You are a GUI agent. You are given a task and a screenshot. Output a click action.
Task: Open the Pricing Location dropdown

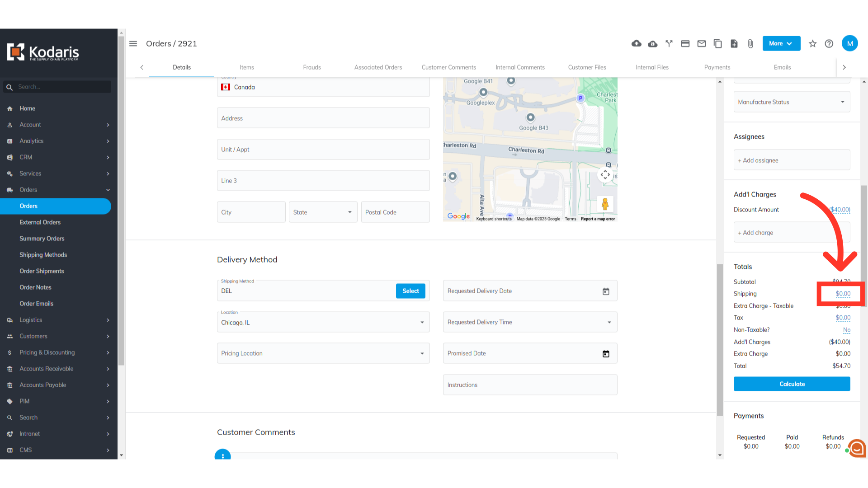click(323, 353)
